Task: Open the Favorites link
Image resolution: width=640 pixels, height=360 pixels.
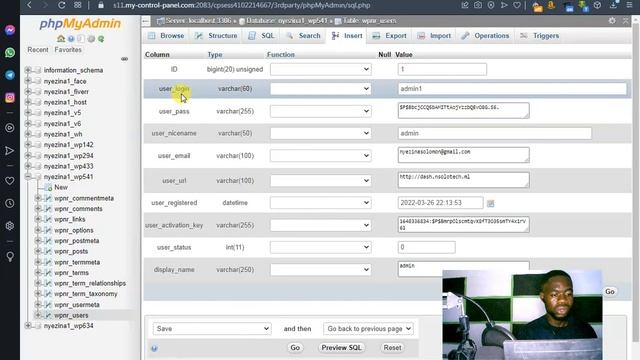Action: 68,49
